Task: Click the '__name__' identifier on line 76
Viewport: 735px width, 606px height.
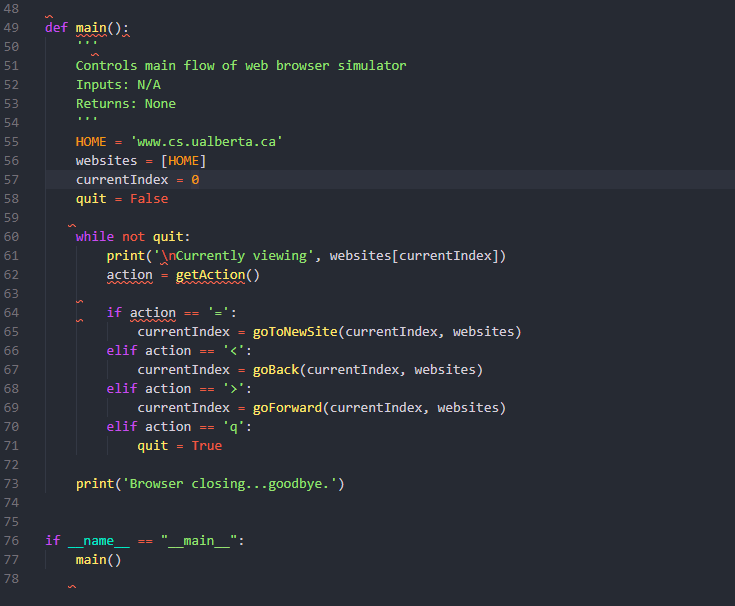Action: coord(99,541)
